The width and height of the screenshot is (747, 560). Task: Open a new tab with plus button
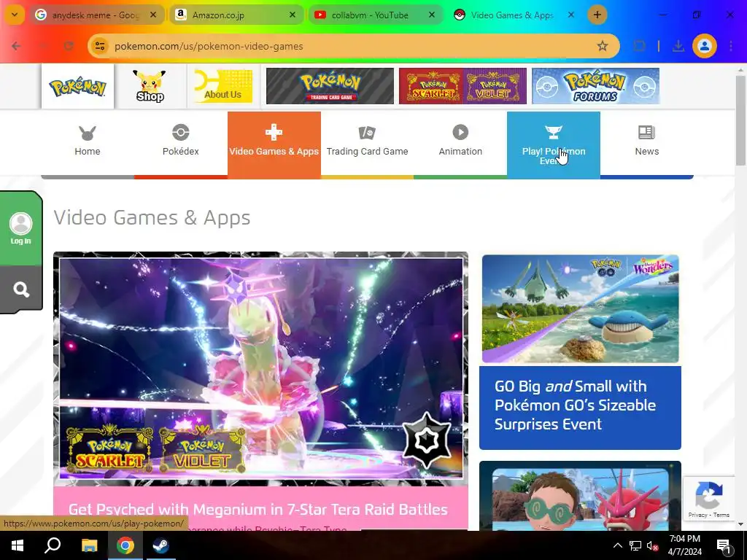(x=597, y=15)
